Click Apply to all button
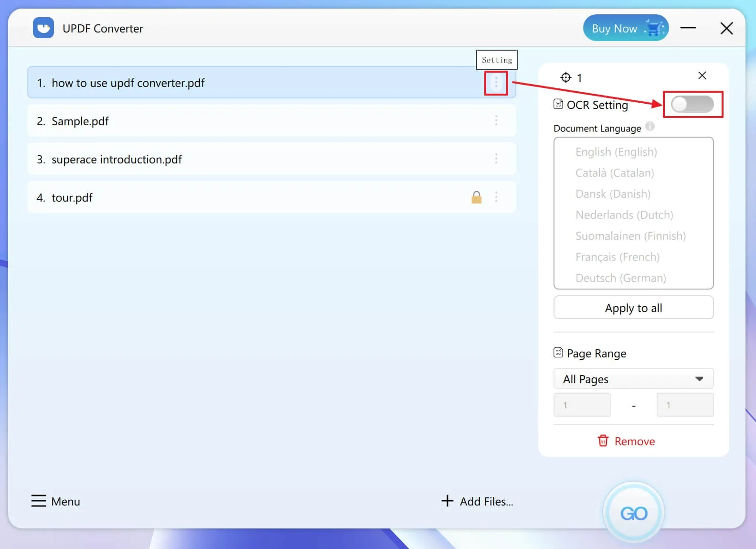This screenshot has width=756, height=549. click(633, 308)
